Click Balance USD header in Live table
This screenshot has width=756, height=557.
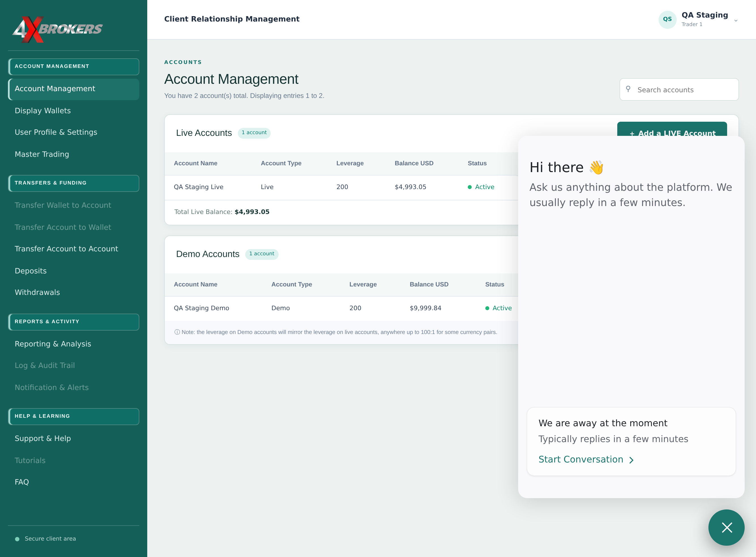414,164
